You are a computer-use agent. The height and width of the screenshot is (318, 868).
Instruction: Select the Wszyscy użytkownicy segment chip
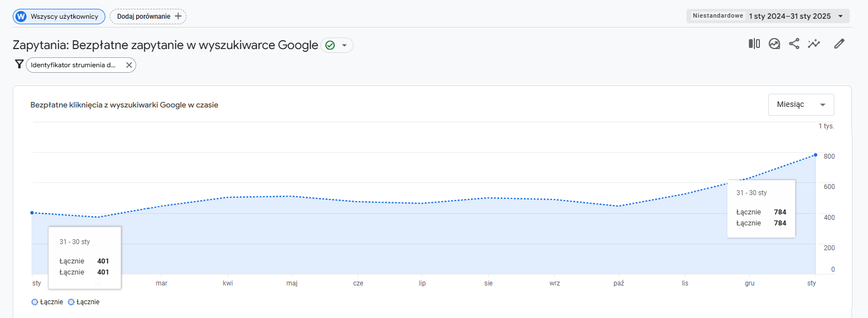(59, 17)
